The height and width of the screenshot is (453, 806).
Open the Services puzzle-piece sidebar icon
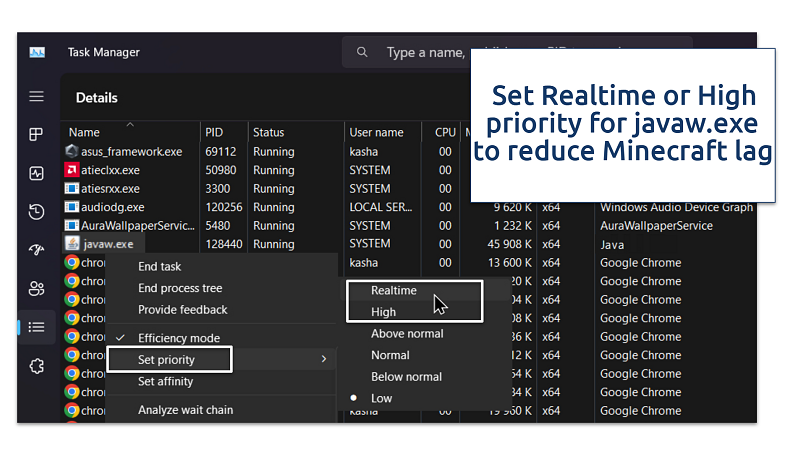tap(37, 366)
